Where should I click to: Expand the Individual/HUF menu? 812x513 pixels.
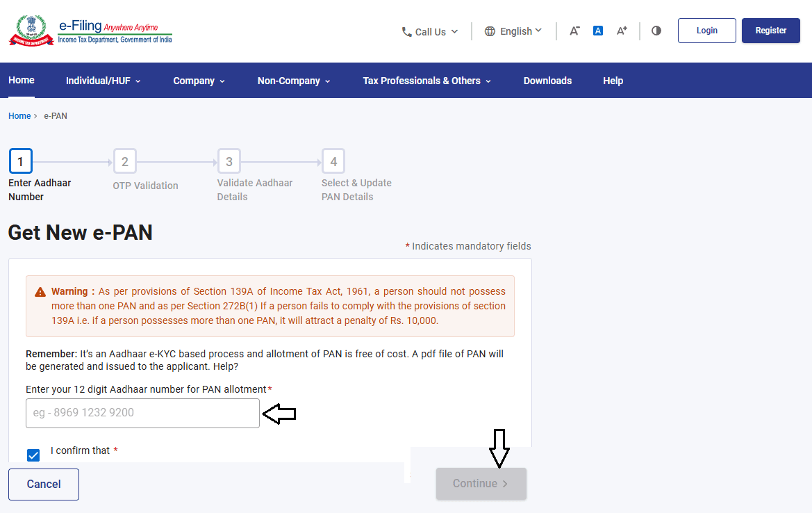(103, 80)
